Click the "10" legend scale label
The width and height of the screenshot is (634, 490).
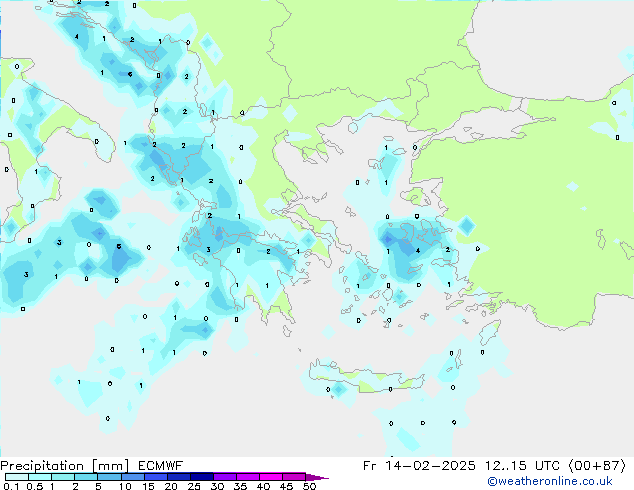125,486
